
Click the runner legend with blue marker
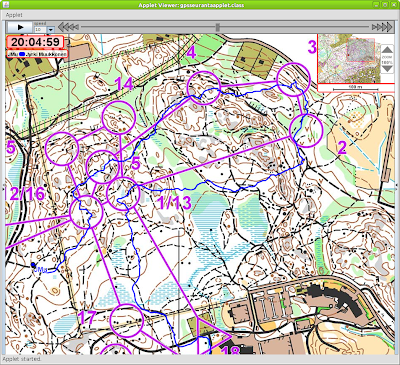coord(37,54)
